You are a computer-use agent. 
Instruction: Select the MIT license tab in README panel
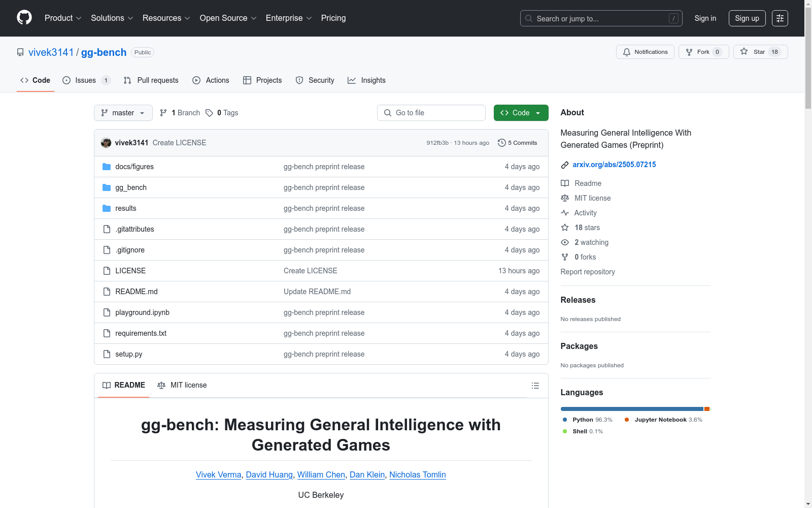pyautogui.click(x=182, y=386)
